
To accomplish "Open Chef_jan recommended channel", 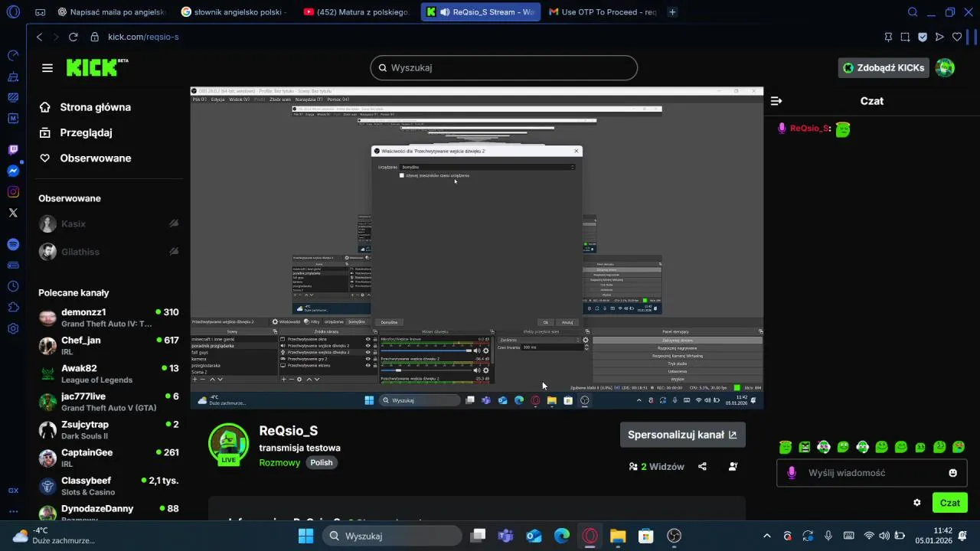I will [109, 346].
